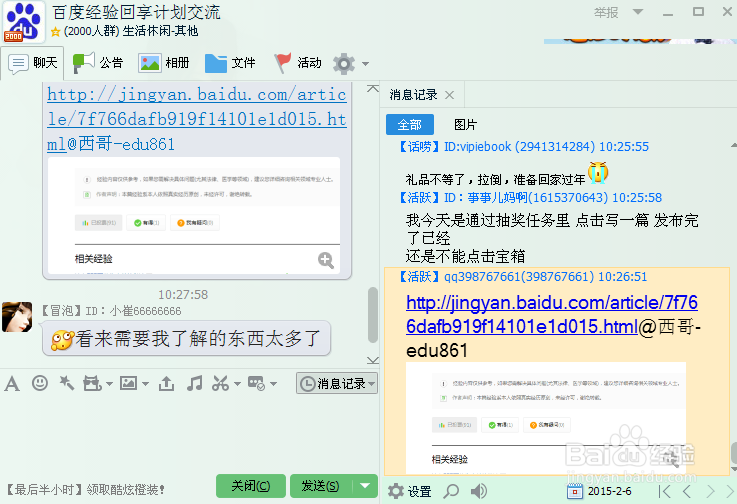
Task: Click the date 2015-2-6
Action: 609,492
